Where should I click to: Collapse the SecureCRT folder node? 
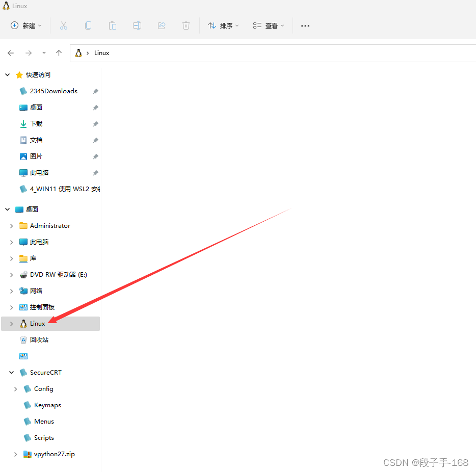(12, 373)
